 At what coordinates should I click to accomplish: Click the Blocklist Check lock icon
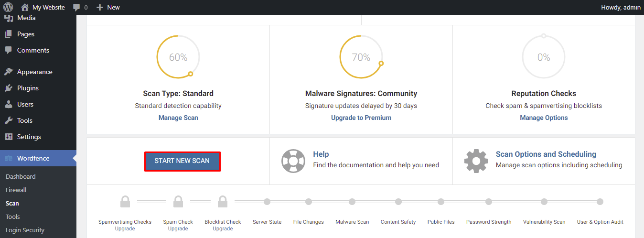click(x=223, y=201)
